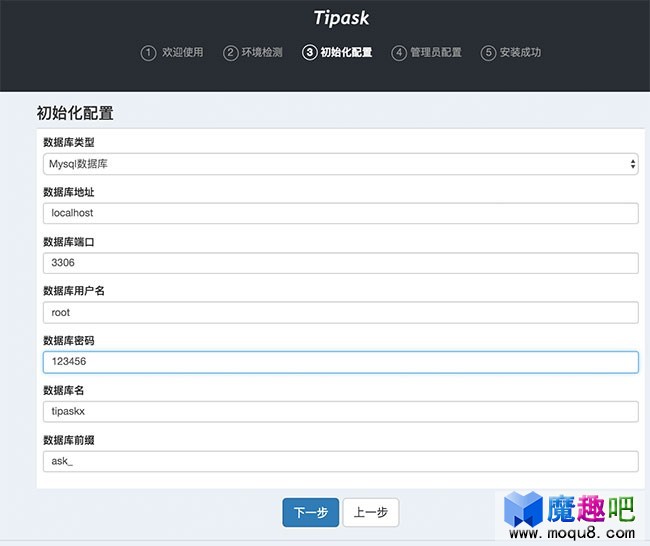Screen dimensions: 650x546
Task: Open the Mysql数据库 type dropdown
Action: tap(340, 164)
